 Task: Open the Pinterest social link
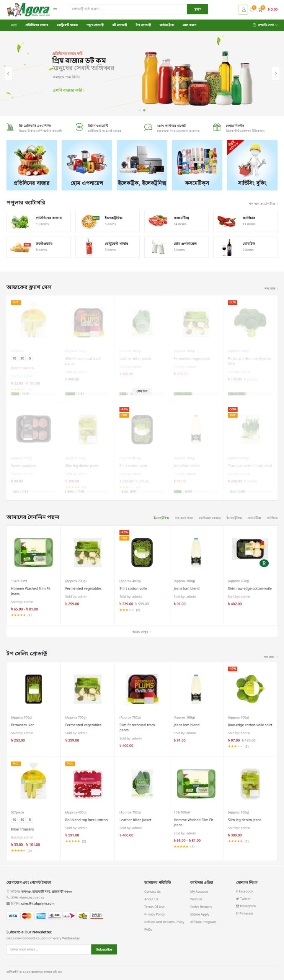click(x=245, y=913)
